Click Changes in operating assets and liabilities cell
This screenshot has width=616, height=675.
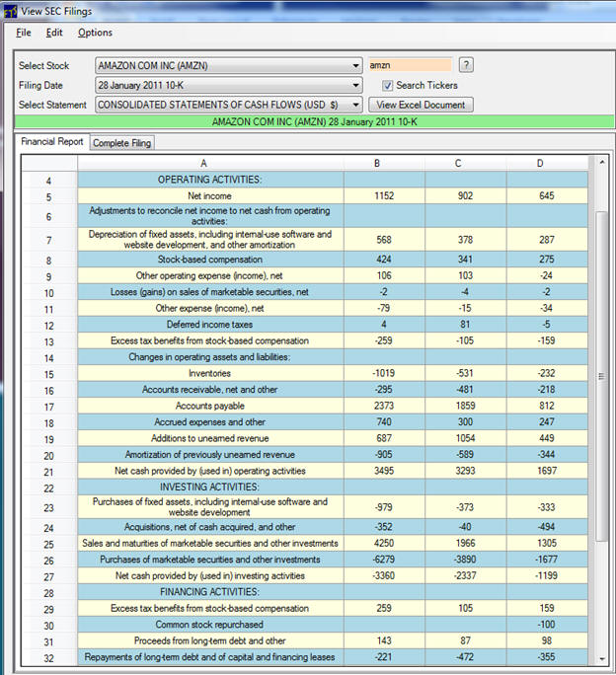click(x=210, y=357)
